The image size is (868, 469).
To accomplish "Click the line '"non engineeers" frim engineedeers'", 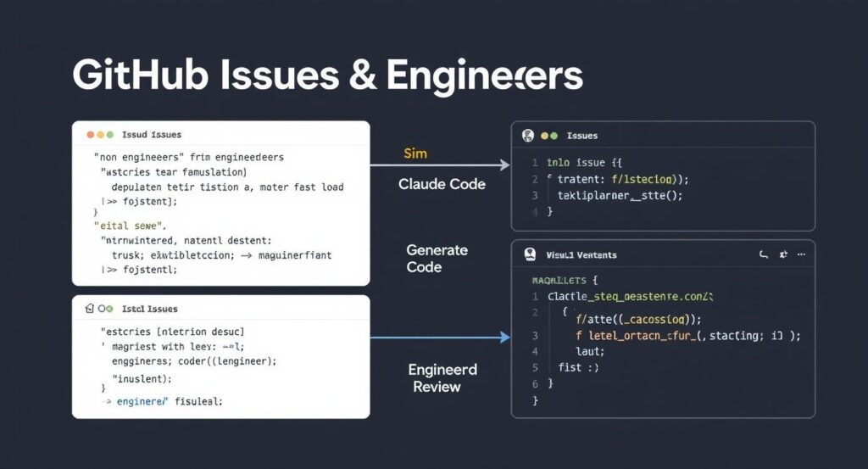I will [x=189, y=157].
